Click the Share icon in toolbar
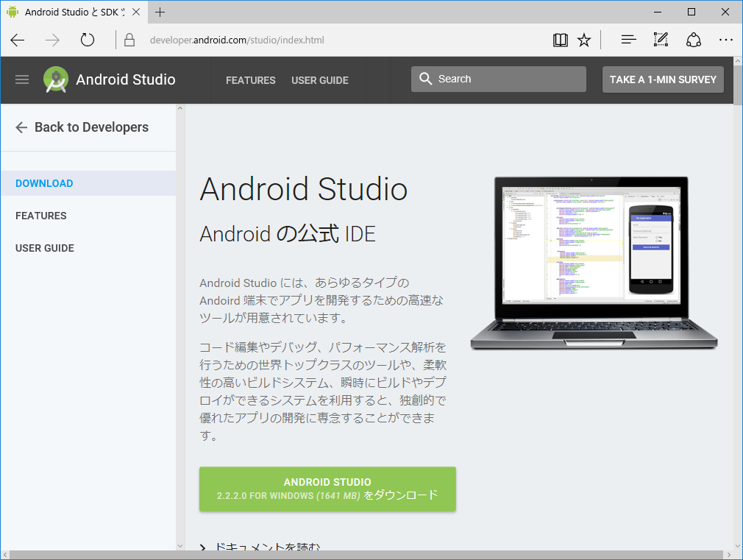Viewport: 743px width, 560px height. (x=693, y=40)
